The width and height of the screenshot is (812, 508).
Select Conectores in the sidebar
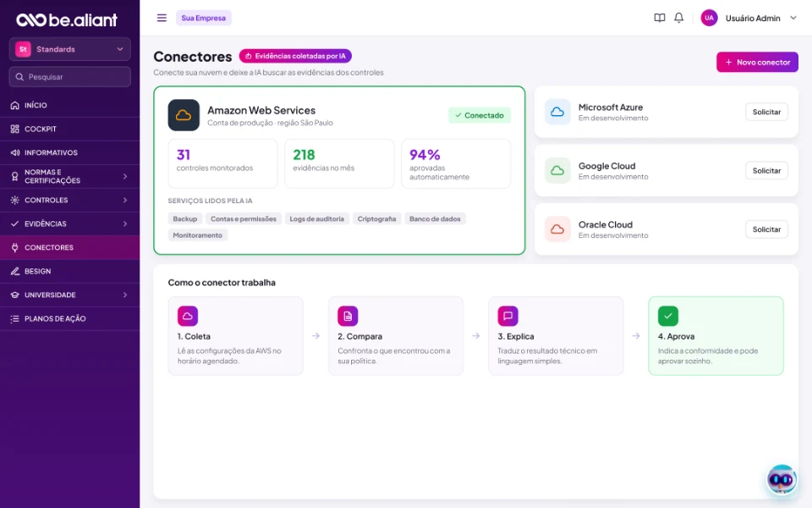(x=70, y=248)
